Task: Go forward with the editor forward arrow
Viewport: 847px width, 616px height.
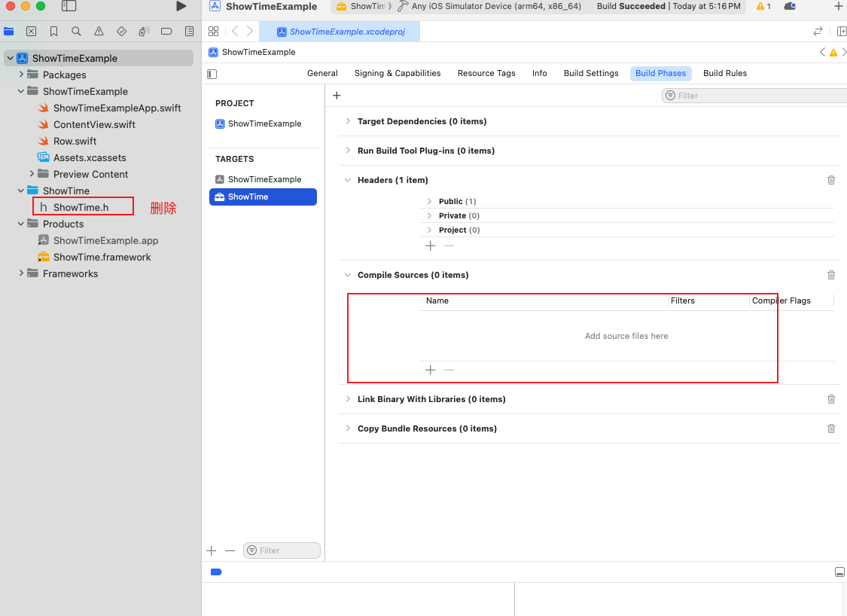Action: tap(249, 32)
